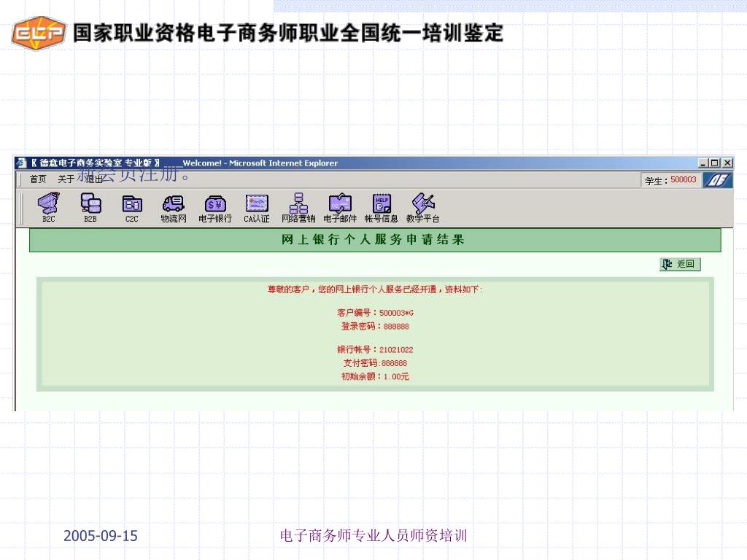Click the 国家职业资格电子商务师 slide title

(x=287, y=33)
